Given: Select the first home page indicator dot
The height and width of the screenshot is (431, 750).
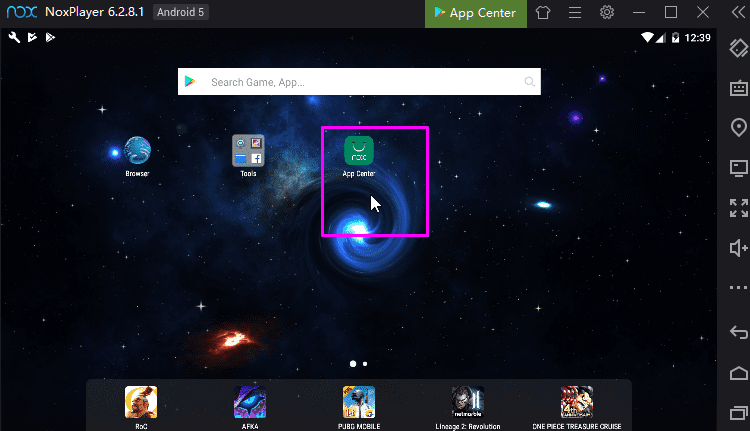Looking at the screenshot, I should click(x=353, y=364).
